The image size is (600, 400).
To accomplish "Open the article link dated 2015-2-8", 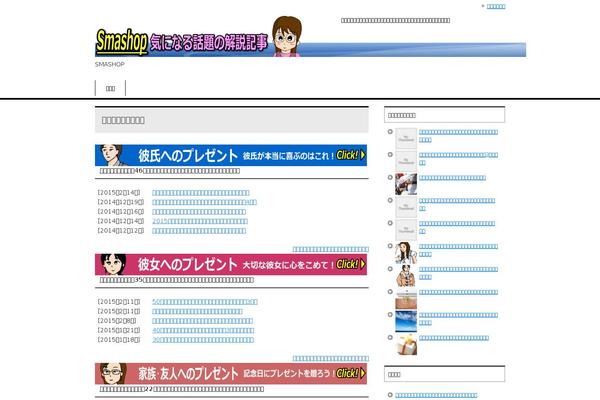I will pos(202,321).
